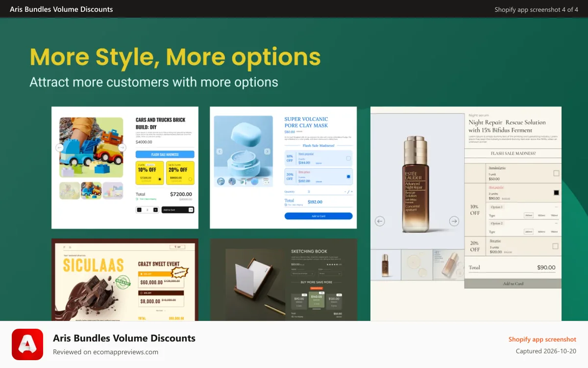Open the serum bottle thumbnail
588x368 pixels.
385,265
